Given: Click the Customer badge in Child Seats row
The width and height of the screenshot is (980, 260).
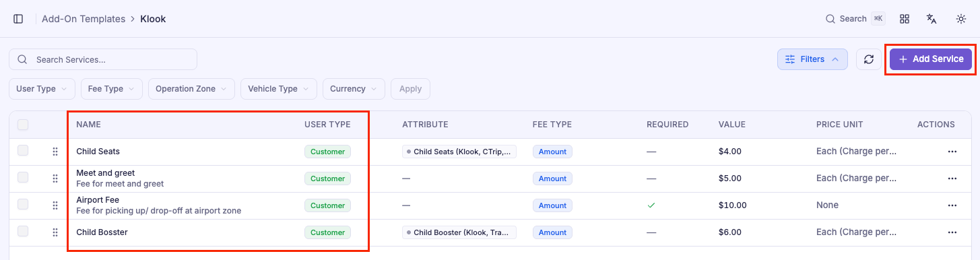Looking at the screenshot, I should (327, 152).
